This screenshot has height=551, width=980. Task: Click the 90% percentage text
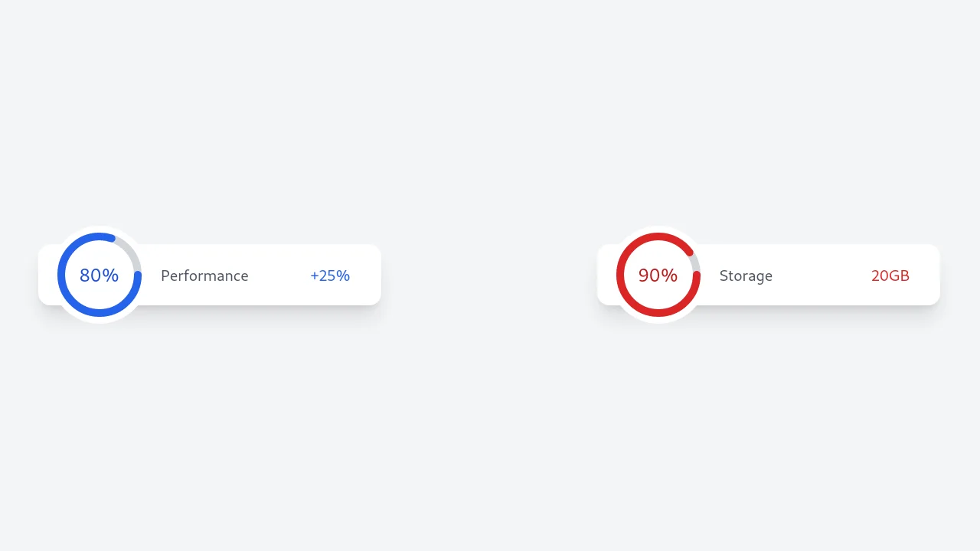(658, 275)
